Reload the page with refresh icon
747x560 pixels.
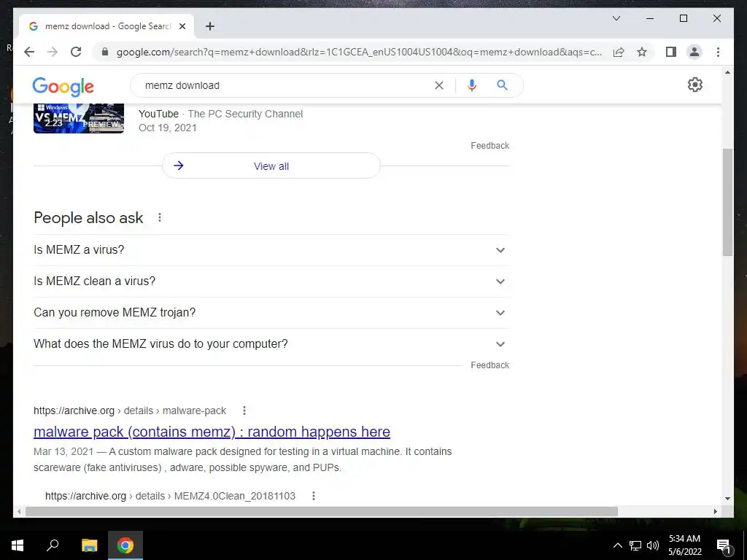point(76,52)
